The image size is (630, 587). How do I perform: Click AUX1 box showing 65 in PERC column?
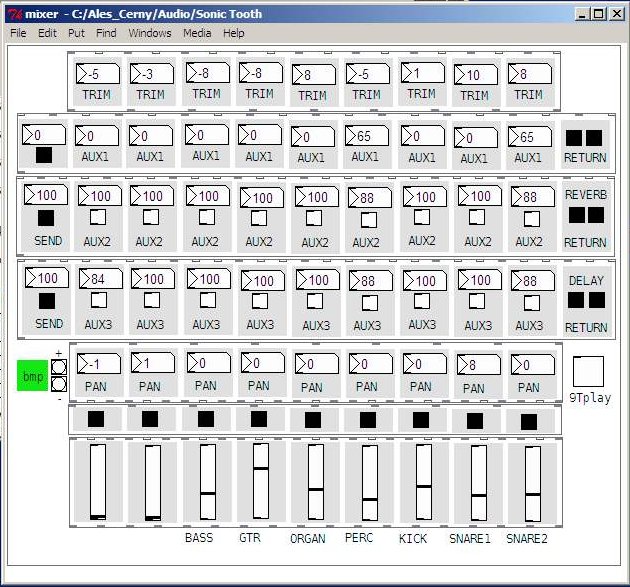point(367,136)
